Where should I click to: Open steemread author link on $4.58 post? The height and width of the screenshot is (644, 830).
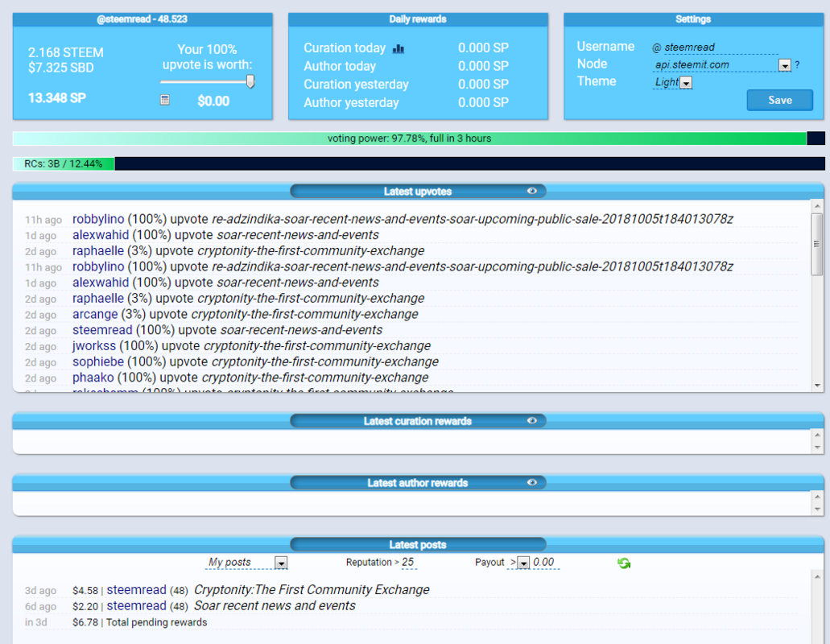coord(137,590)
